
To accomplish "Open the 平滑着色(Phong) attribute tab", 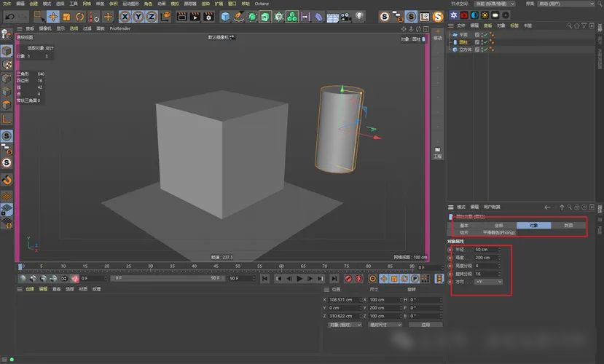I will 499,232.
